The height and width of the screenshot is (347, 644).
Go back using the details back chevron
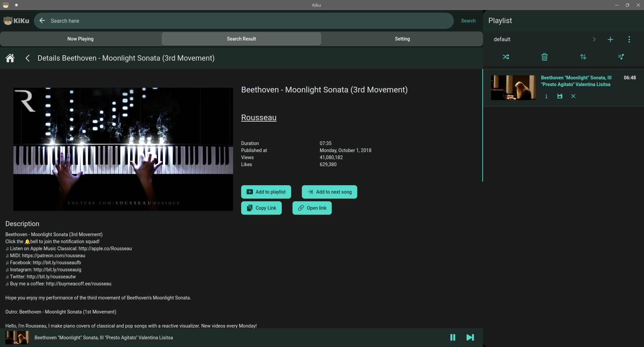28,58
